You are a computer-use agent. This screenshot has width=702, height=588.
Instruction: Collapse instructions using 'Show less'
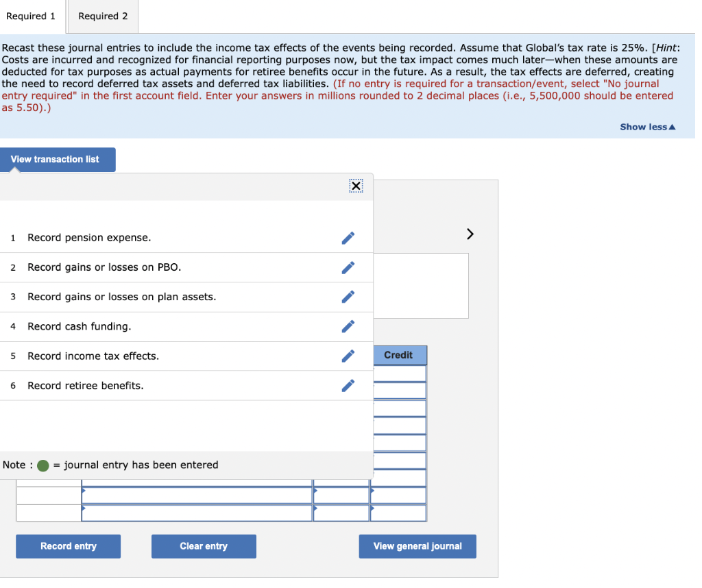[x=646, y=126]
